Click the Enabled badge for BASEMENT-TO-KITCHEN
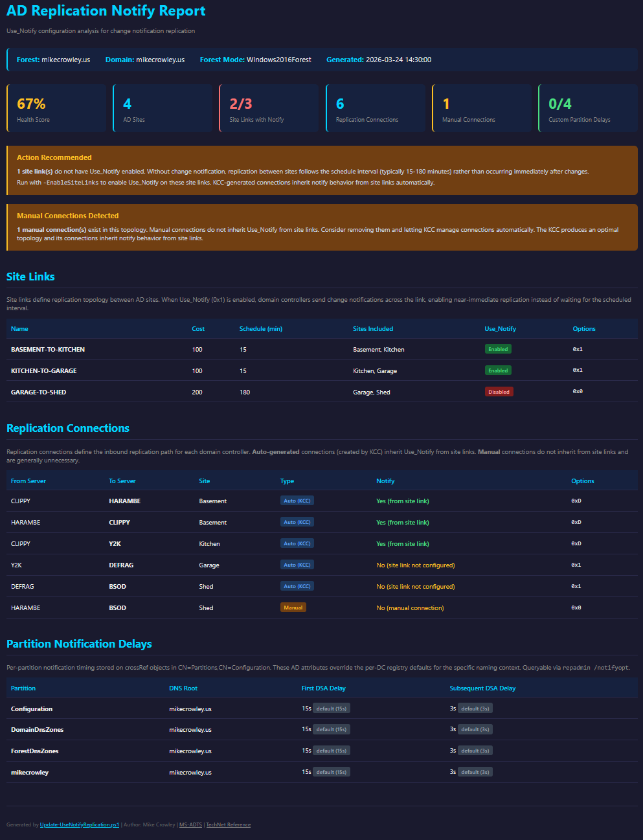This screenshot has width=643, height=840. [498, 349]
